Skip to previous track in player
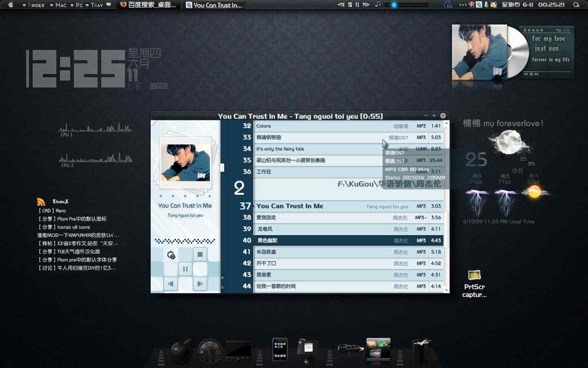 coord(171,284)
